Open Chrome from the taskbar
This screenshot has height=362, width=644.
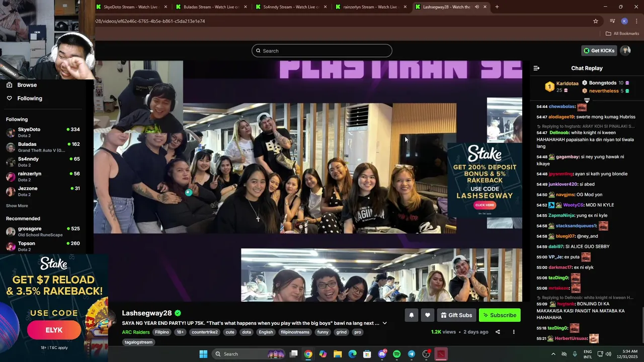click(x=308, y=354)
